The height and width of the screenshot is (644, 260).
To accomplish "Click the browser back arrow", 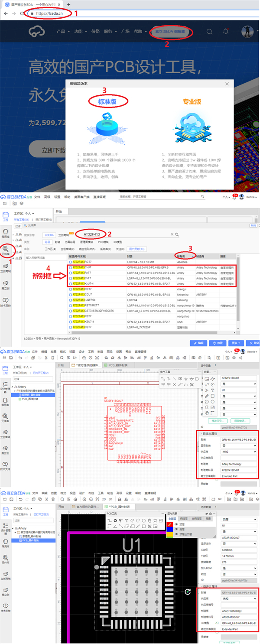I will 6,13.
